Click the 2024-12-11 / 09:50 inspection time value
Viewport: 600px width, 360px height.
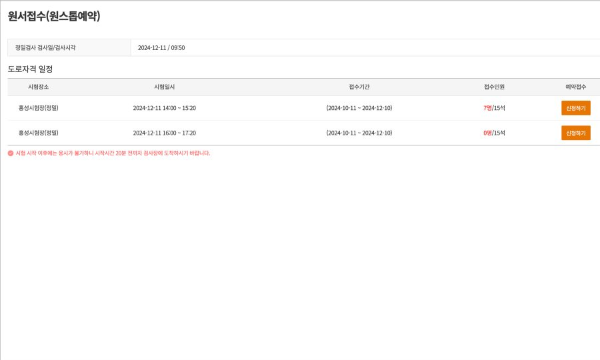click(161, 48)
